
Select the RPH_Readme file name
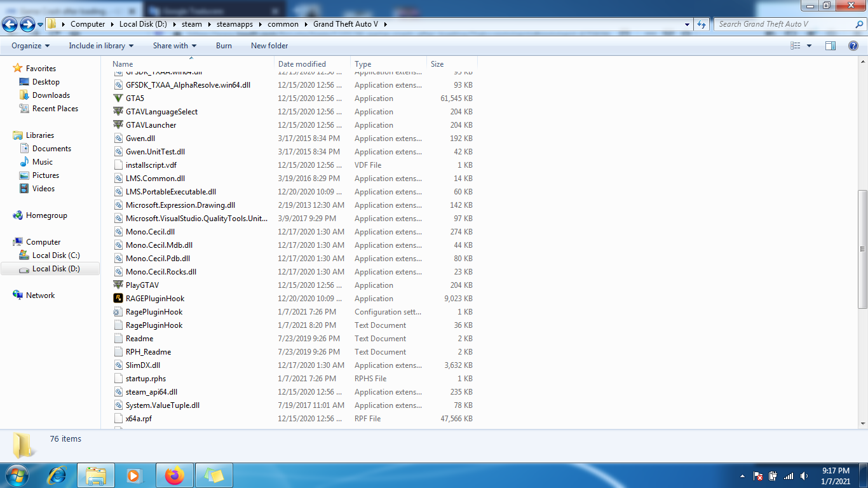[x=148, y=352]
